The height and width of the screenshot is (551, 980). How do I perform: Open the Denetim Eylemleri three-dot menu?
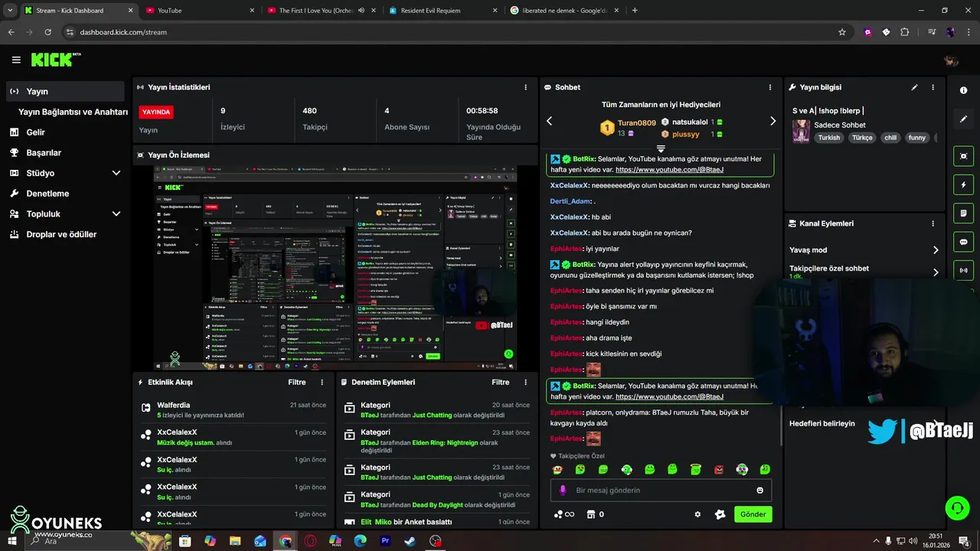[525, 382]
